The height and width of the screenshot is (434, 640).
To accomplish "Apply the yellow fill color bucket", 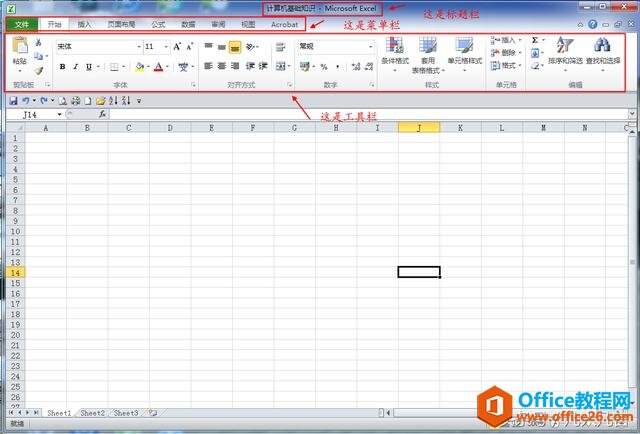I will pyautogui.click(x=140, y=67).
